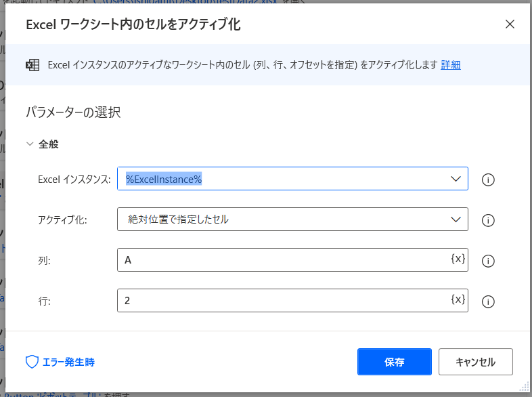Open the 詳細 link
Image resolution: width=532 pixels, height=397 pixels.
click(x=451, y=65)
